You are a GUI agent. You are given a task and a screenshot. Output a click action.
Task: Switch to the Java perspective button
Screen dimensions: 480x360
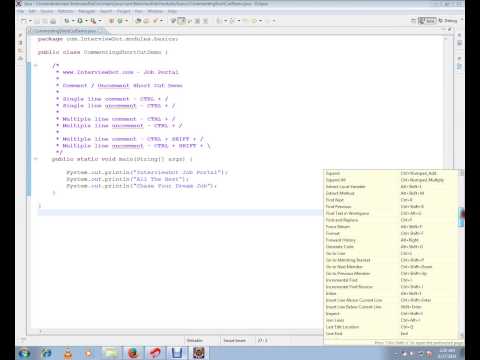click(427, 21)
